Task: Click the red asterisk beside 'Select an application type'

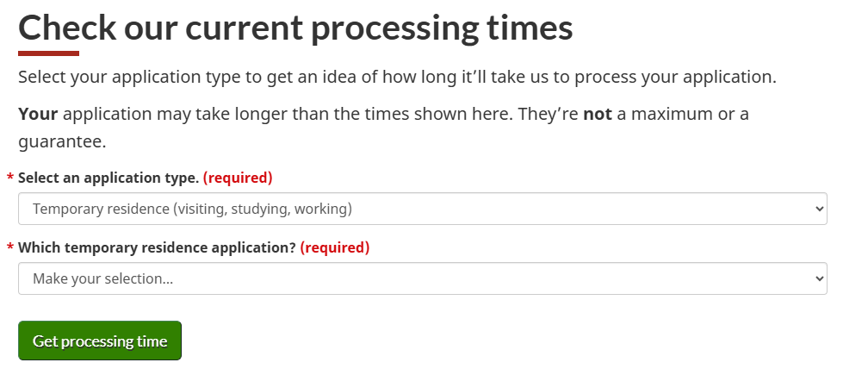Action: (10, 178)
